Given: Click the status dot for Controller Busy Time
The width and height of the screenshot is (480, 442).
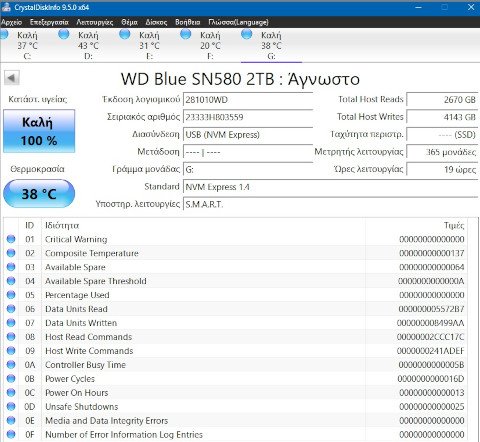Looking at the screenshot, I should point(11,365).
